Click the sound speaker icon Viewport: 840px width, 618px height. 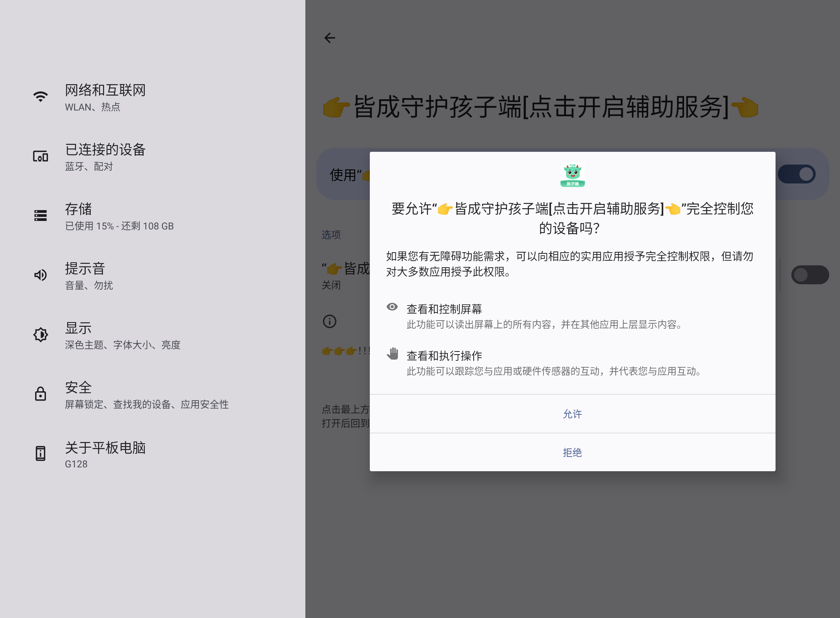(x=41, y=275)
